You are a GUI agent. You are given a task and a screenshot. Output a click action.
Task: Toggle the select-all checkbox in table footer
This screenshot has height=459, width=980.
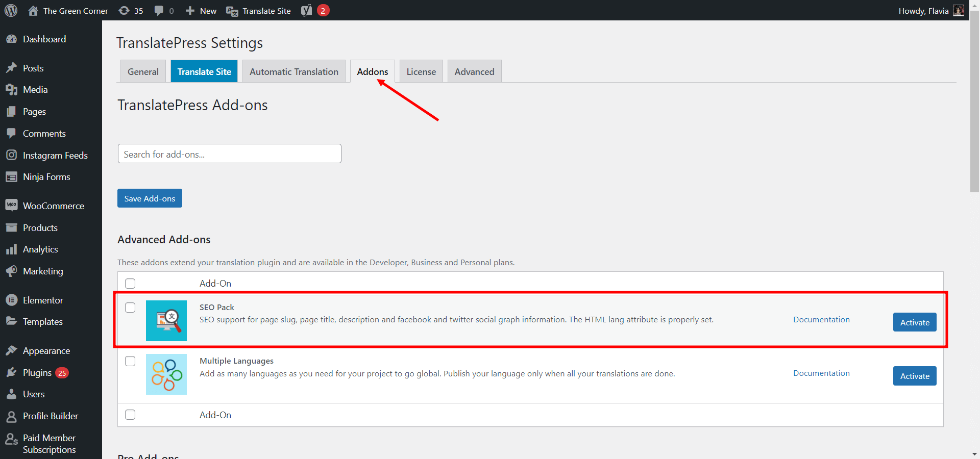130,415
